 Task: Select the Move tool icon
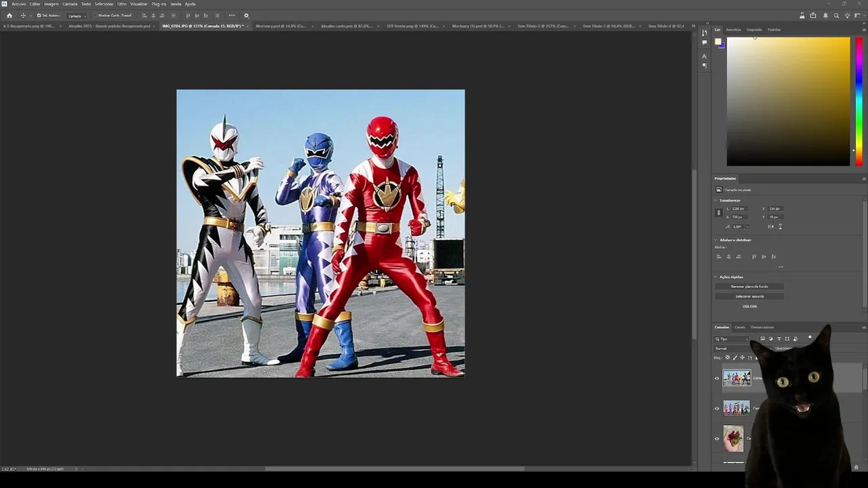click(23, 16)
